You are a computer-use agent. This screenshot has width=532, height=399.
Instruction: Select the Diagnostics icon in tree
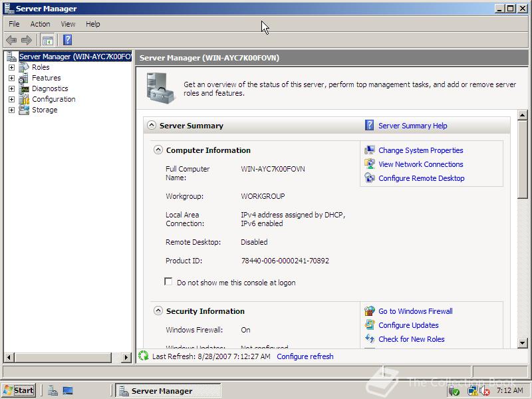coord(24,88)
